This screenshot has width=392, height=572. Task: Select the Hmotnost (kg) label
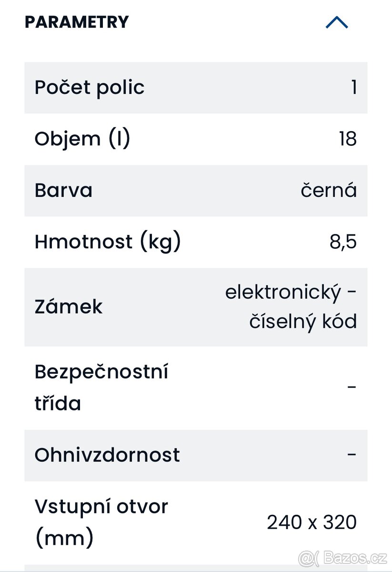tap(107, 242)
